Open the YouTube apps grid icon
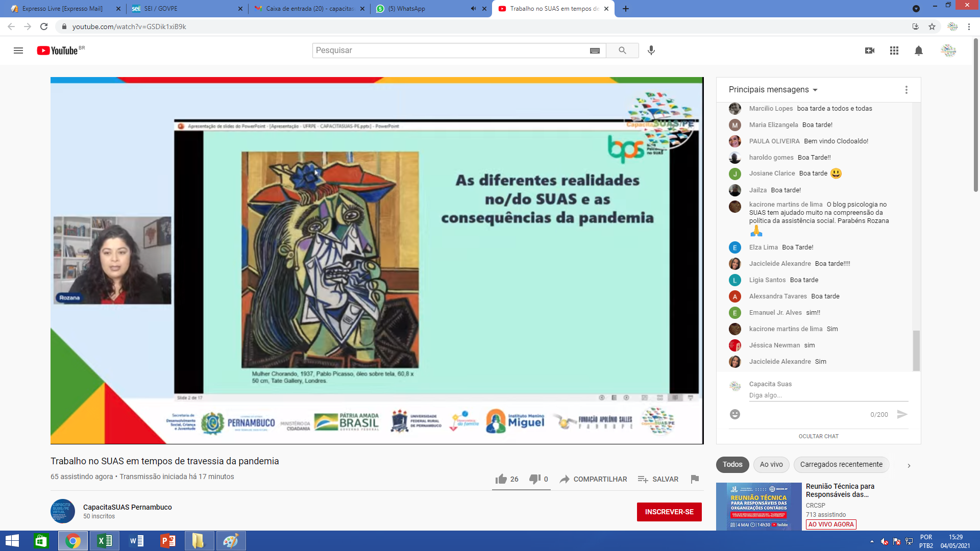 [894, 51]
